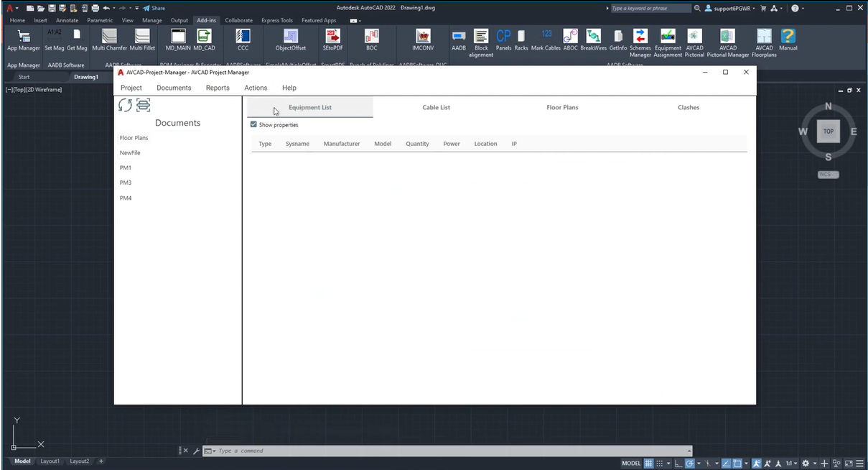The width and height of the screenshot is (868, 470).
Task: Select the PM3 document
Action: point(126,183)
